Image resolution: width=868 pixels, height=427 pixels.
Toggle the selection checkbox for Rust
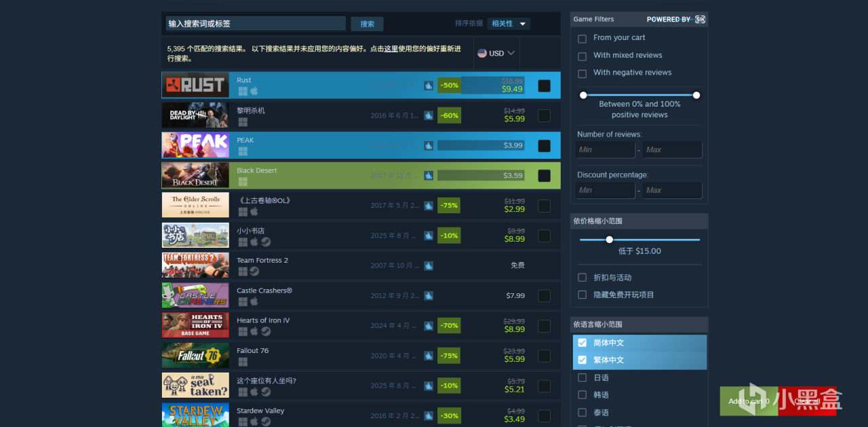coord(544,86)
